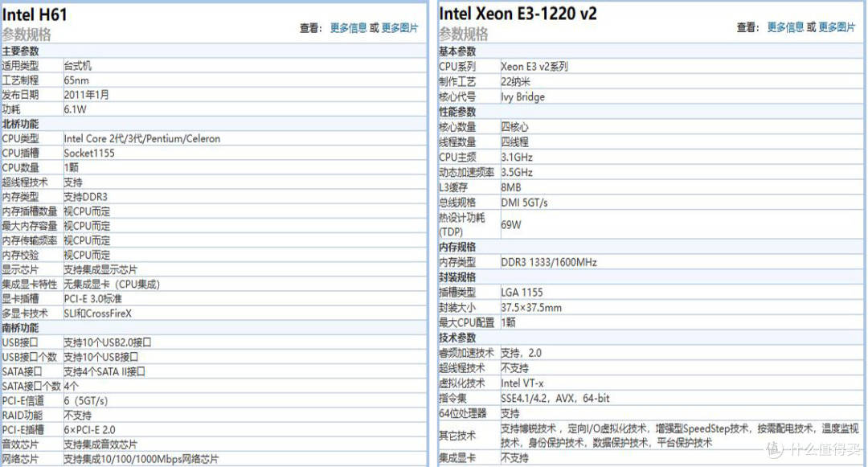868x467 pixels.
Task: Click "1颗" in the CPU数量 row
Action: click(72, 168)
